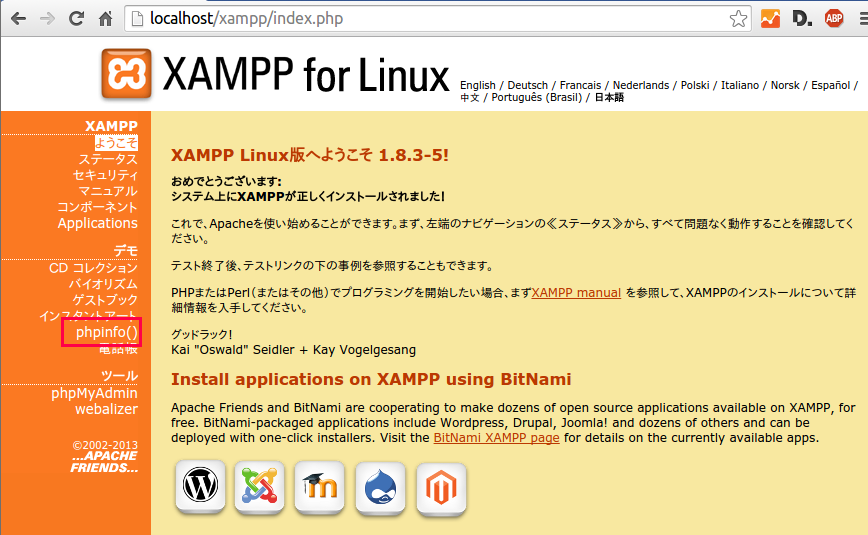Open ステータス in the sidebar
The image size is (868, 535).
[108, 159]
